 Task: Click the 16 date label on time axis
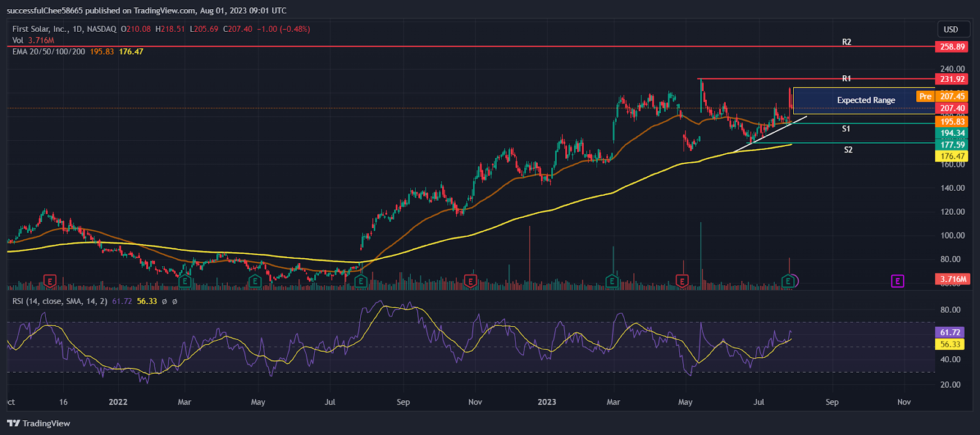tap(64, 402)
